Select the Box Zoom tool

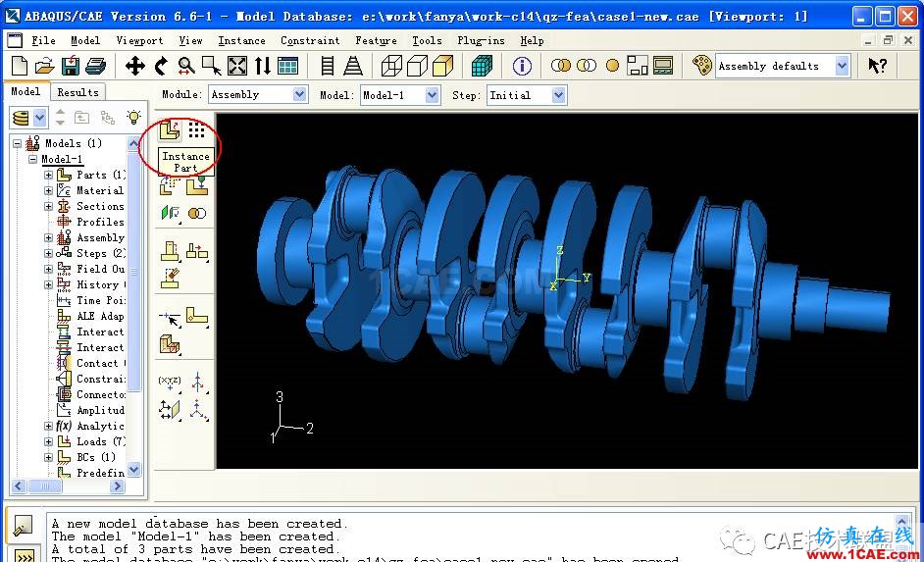(x=212, y=66)
